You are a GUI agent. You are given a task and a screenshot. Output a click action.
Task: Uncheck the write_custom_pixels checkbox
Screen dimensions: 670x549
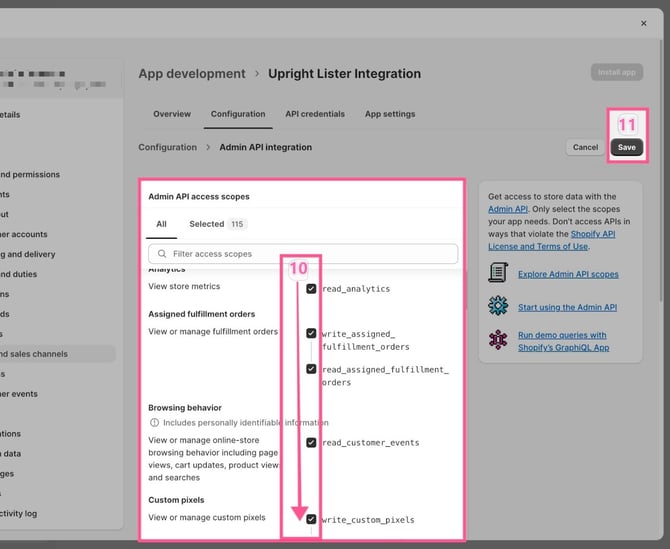(312, 519)
